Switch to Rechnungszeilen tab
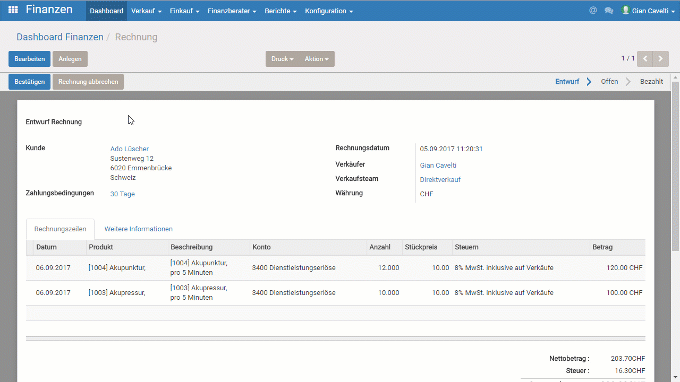 tap(60, 229)
